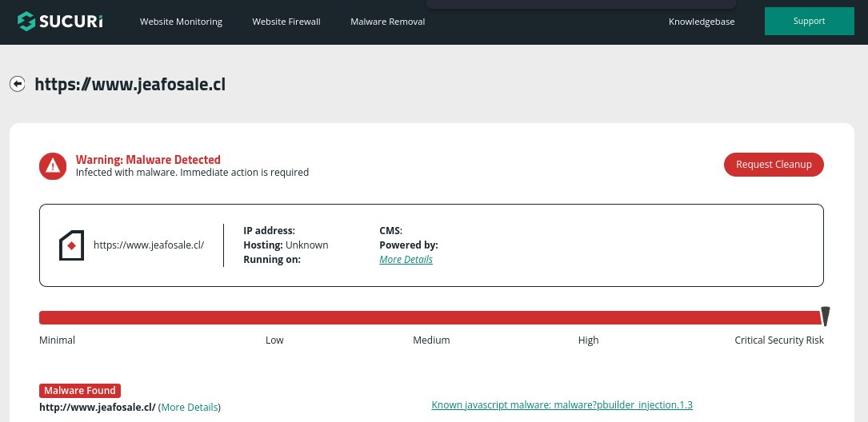Open Website Monitoring menu item
The height and width of the screenshot is (422, 868).
click(181, 22)
